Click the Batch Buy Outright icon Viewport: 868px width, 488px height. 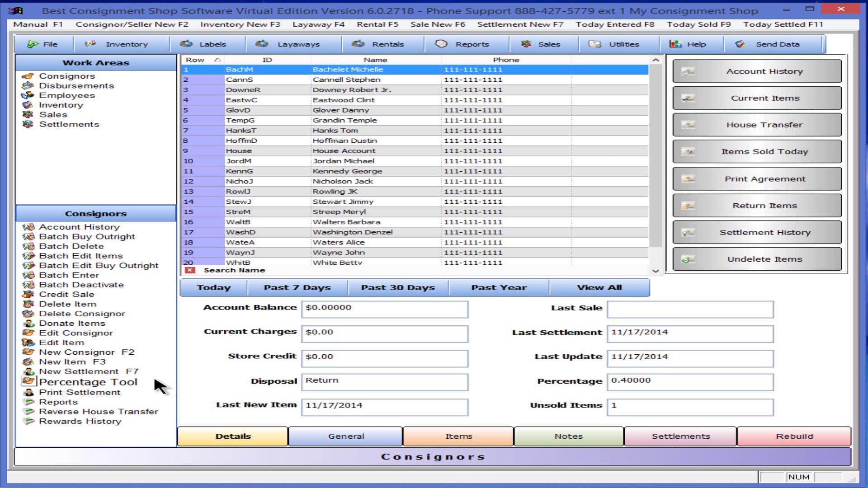(x=28, y=236)
